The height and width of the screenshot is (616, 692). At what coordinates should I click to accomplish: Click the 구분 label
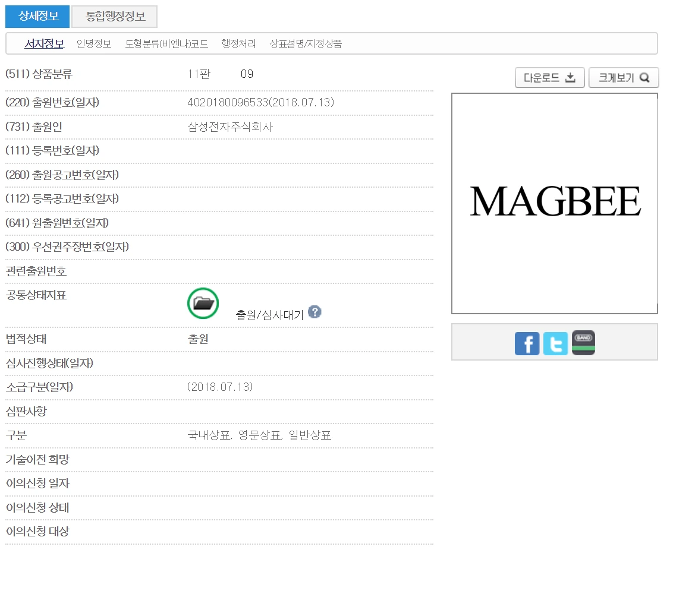(16, 435)
